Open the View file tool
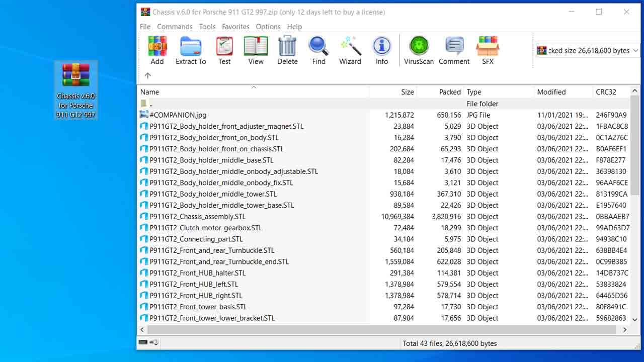This screenshot has width=644, height=362. pyautogui.click(x=256, y=50)
